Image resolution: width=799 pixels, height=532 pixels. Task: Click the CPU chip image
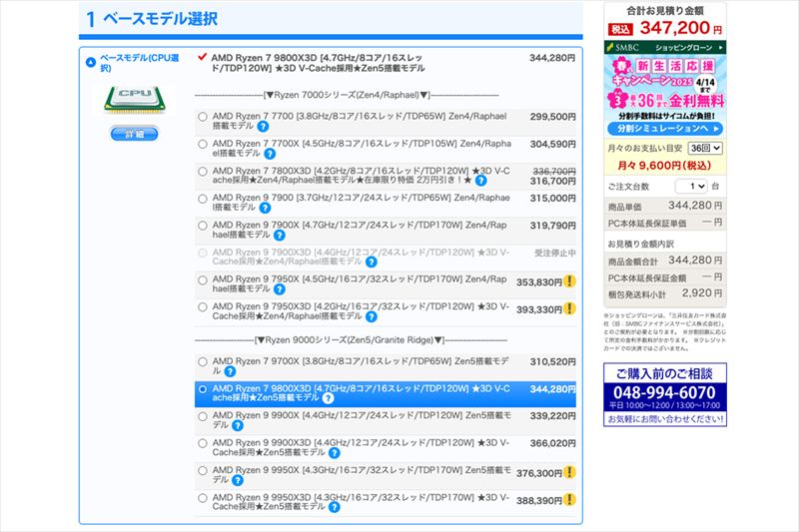tap(135, 99)
